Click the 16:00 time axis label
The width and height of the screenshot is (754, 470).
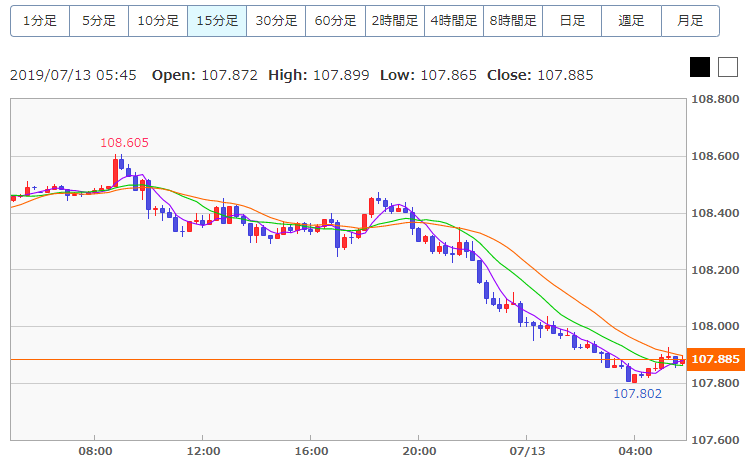311,451
